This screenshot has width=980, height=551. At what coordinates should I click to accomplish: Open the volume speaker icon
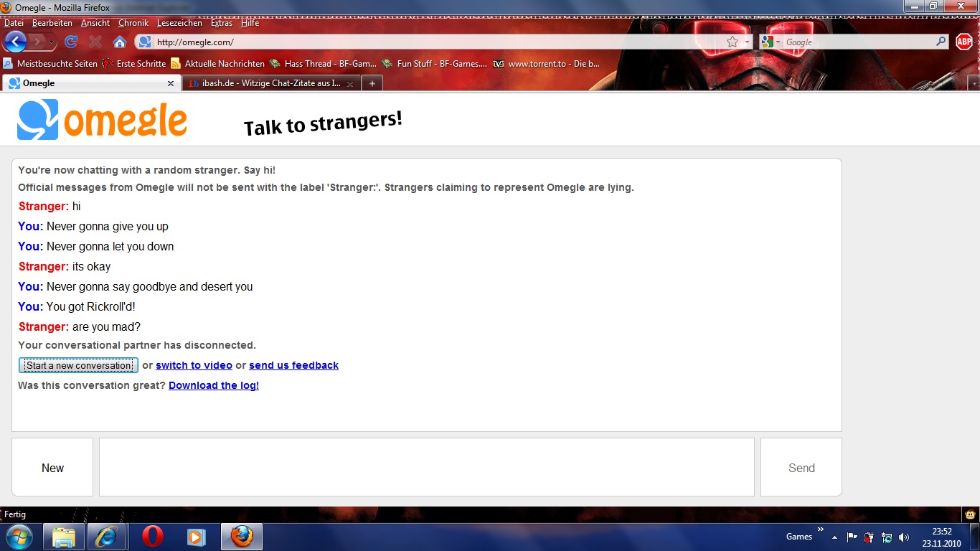coord(904,537)
